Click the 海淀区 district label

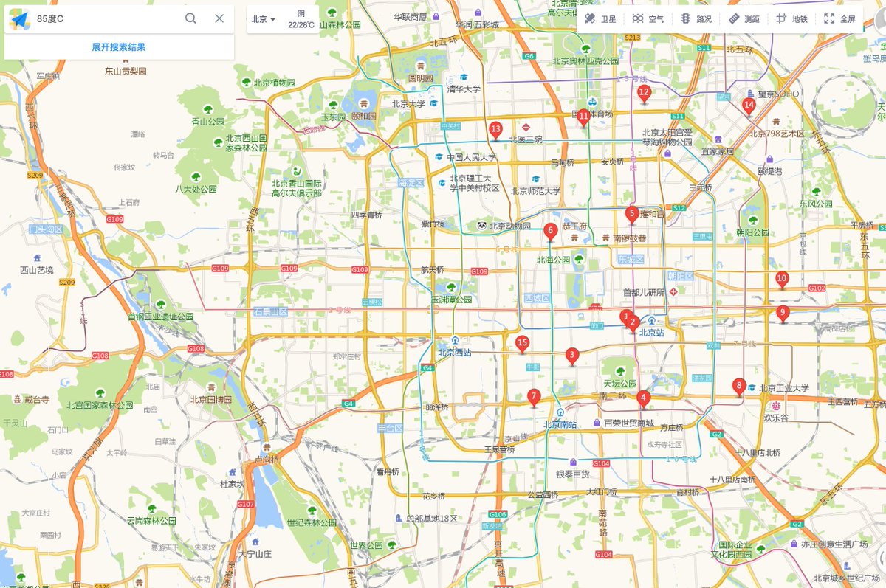coord(409,182)
